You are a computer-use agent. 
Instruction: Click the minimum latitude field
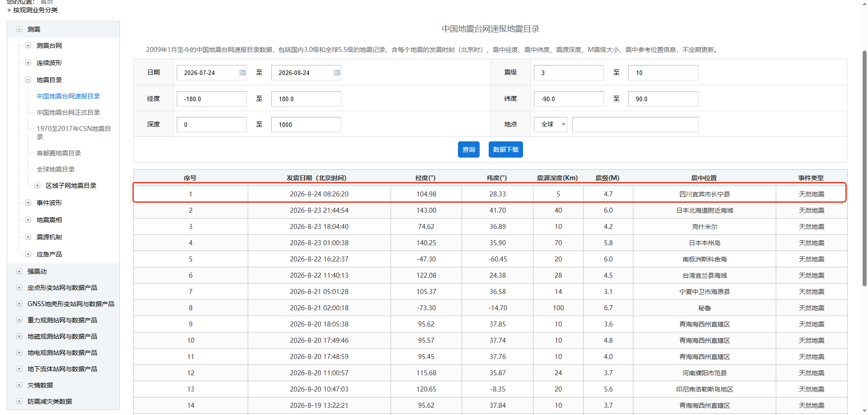click(x=569, y=99)
